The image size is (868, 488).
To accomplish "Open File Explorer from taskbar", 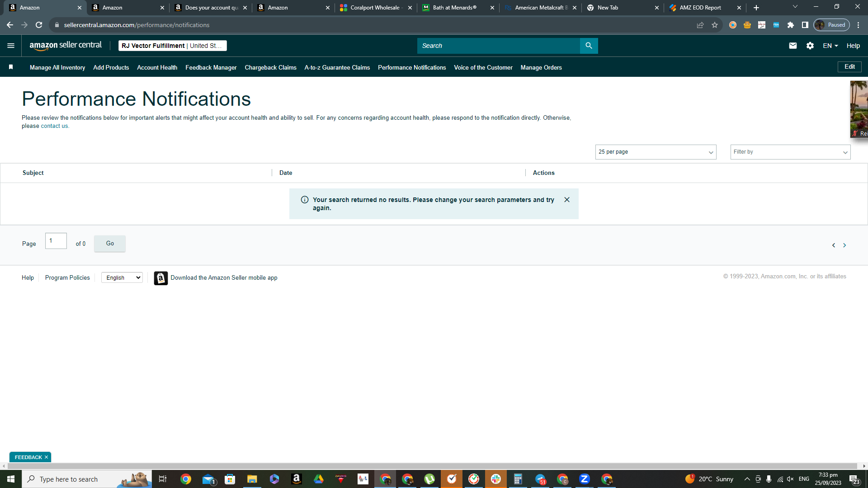I will click(x=252, y=479).
